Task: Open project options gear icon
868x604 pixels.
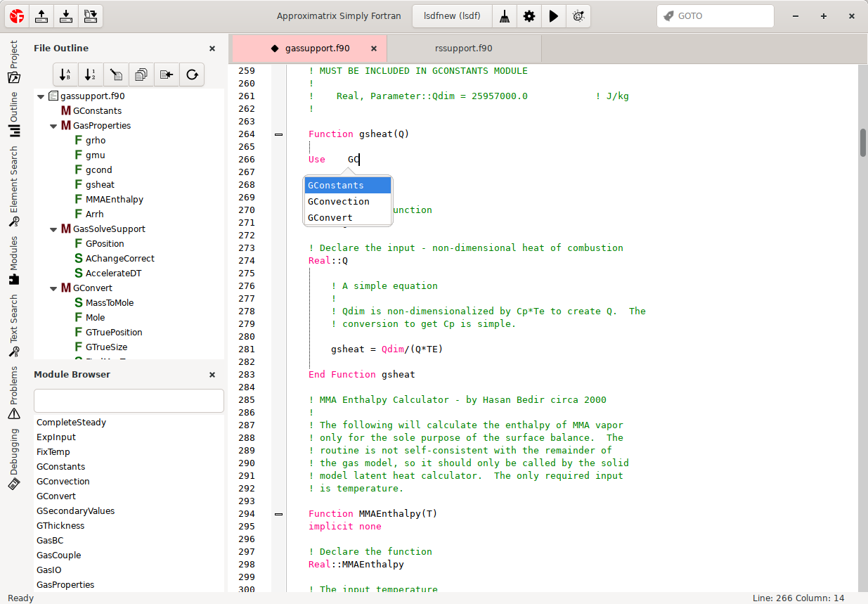Action: click(x=529, y=16)
